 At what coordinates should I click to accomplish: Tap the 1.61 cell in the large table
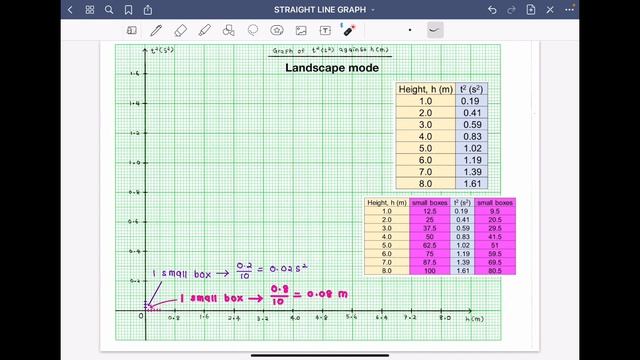pyautogui.click(x=471, y=184)
